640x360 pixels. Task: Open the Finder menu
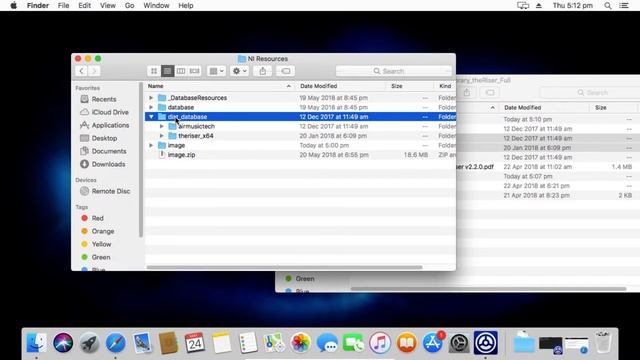click(38, 5)
